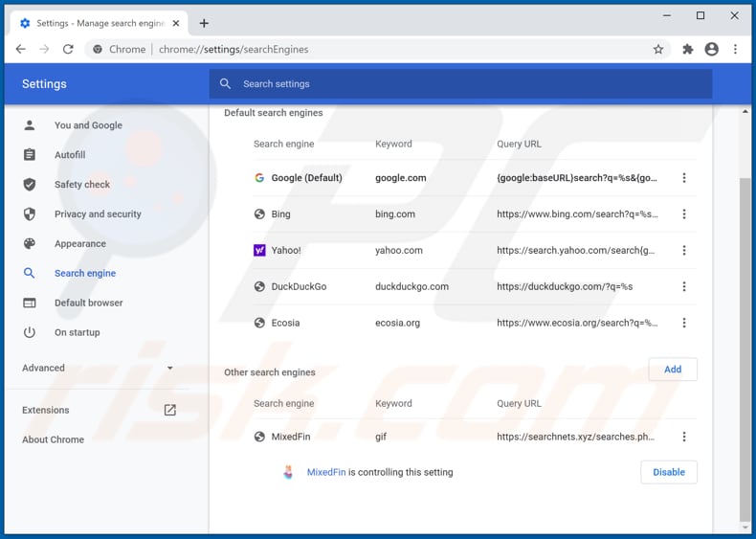Focus the Search settings field

click(x=460, y=84)
